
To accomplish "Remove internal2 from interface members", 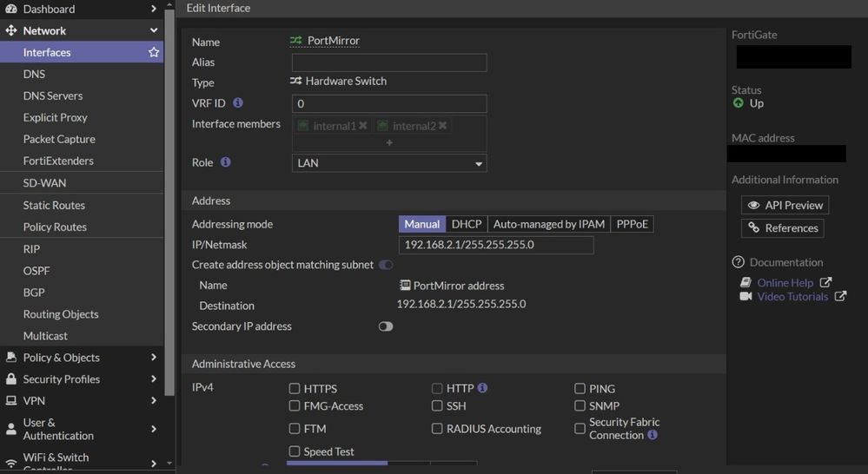I will click(443, 126).
